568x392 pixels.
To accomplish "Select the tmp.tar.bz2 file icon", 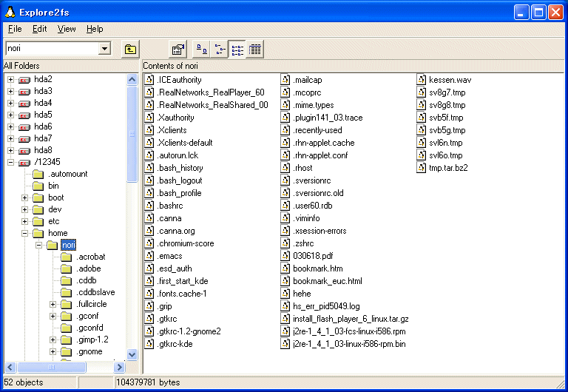I will tap(422, 168).
